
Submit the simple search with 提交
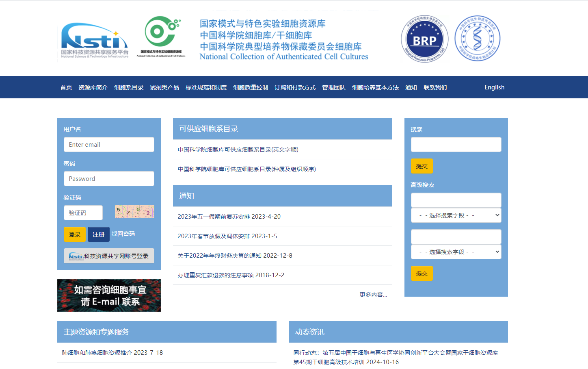pyautogui.click(x=422, y=166)
